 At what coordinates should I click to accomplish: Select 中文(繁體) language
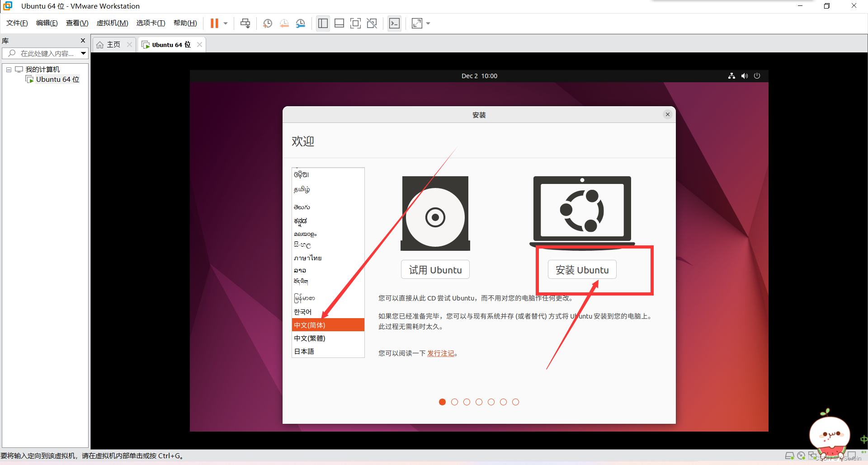point(328,338)
